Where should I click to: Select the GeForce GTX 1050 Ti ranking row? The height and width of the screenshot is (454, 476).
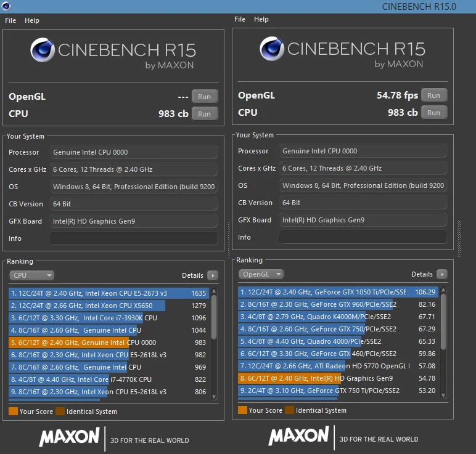point(338,292)
